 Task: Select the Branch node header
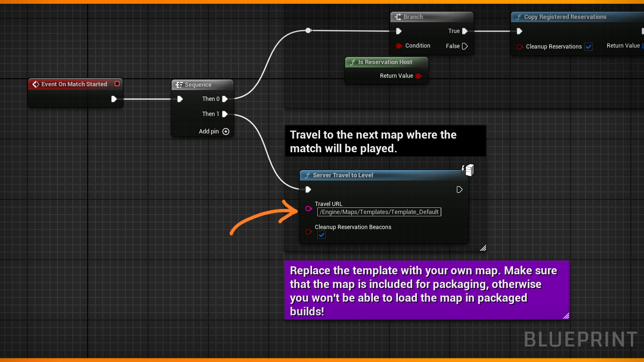pos(432,17)
